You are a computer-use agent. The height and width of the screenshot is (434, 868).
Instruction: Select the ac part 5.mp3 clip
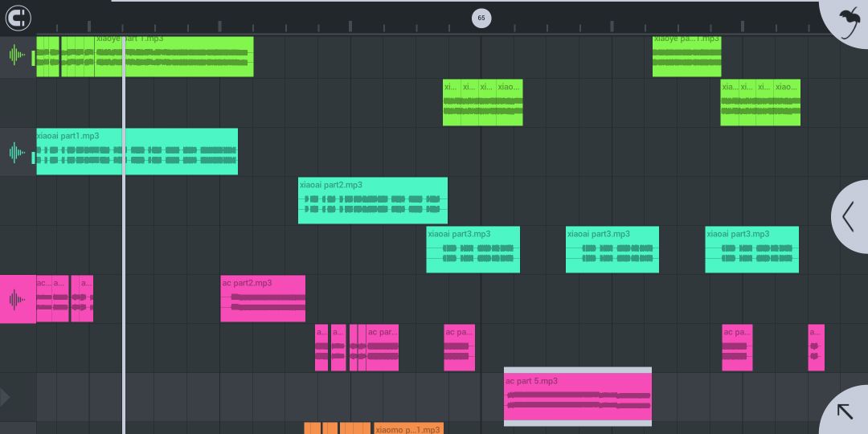(577, 397)
